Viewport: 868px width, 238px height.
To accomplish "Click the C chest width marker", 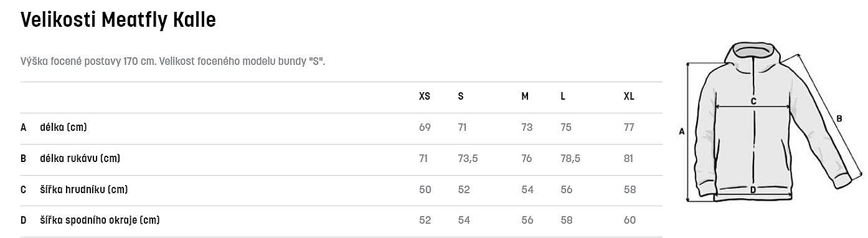I will 753,101.
